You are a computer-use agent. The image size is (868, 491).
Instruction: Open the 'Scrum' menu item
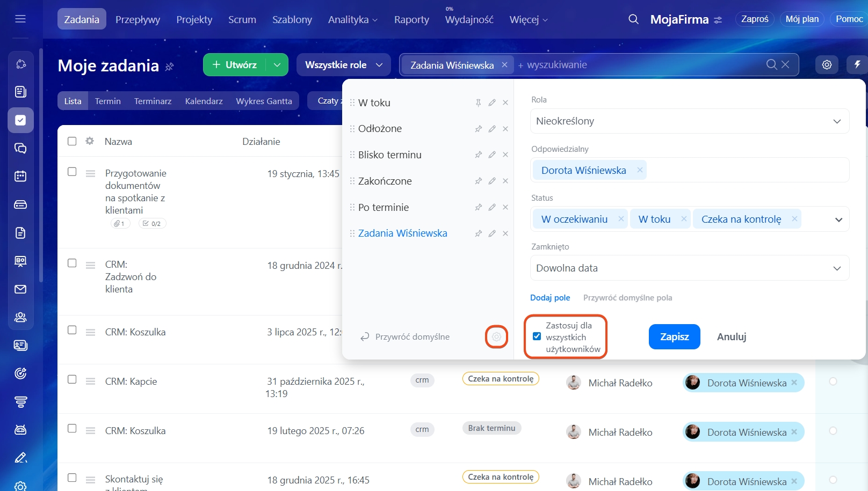coord(242,20)
